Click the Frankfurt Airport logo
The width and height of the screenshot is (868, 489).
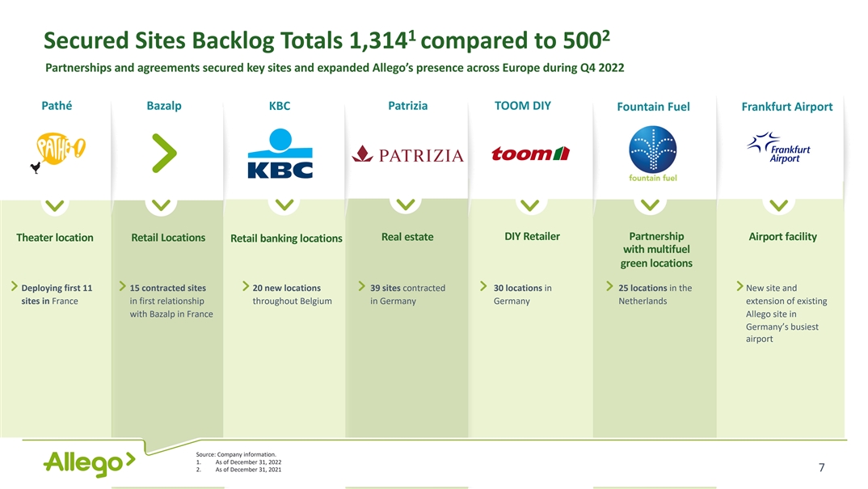coord(779,149)
